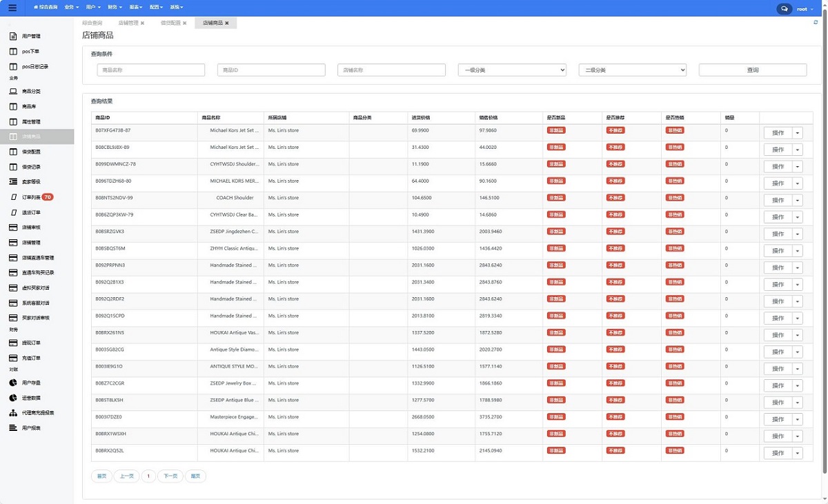Viewport: 828px width, 504px height.
Task: Click 操作 button for row B092PRPNN3
Action: (778, 268)
